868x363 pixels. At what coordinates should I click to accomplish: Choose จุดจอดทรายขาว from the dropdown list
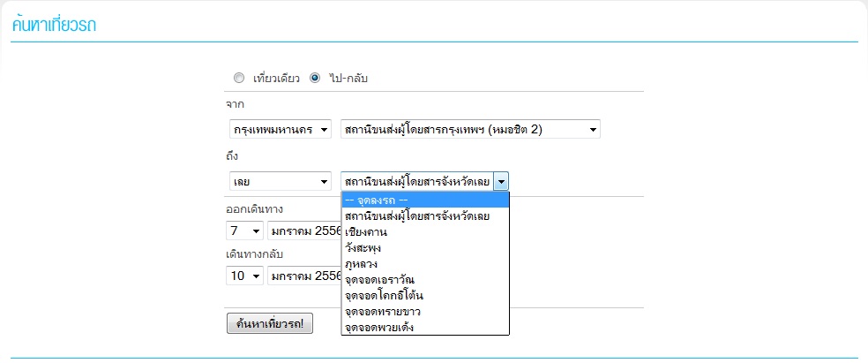[425, 312]
